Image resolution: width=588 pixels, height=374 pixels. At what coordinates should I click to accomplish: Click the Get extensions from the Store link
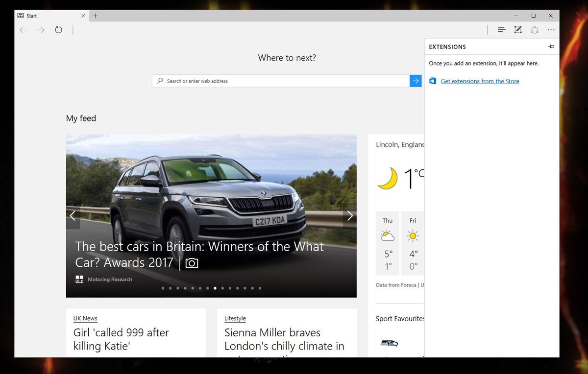coord(480,81)
